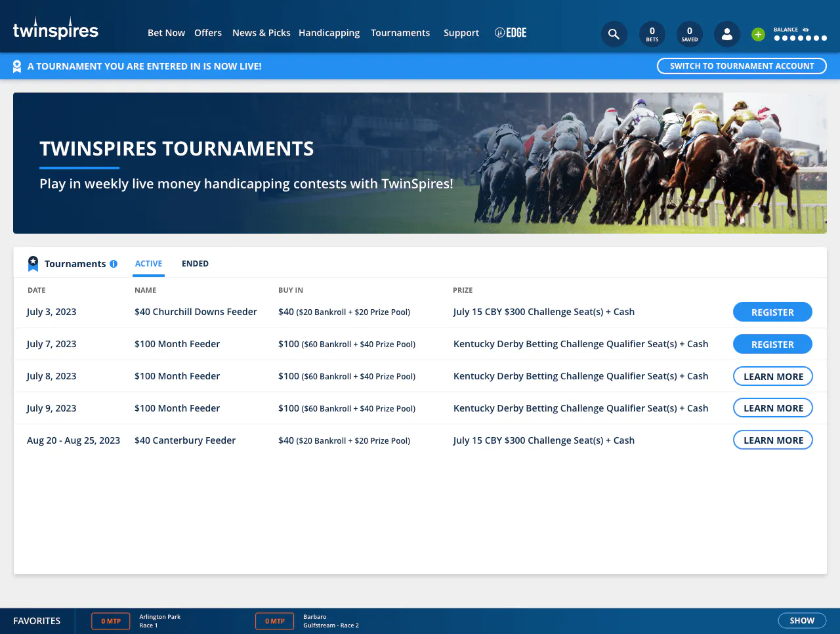Click the BUY IN column header
The image size is (840, 634).
[291, 290]
